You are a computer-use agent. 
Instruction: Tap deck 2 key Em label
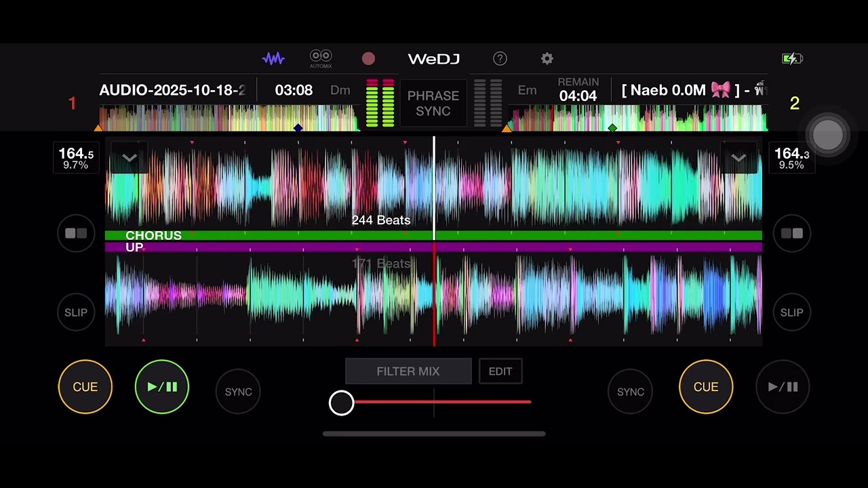tap(527, 90)
